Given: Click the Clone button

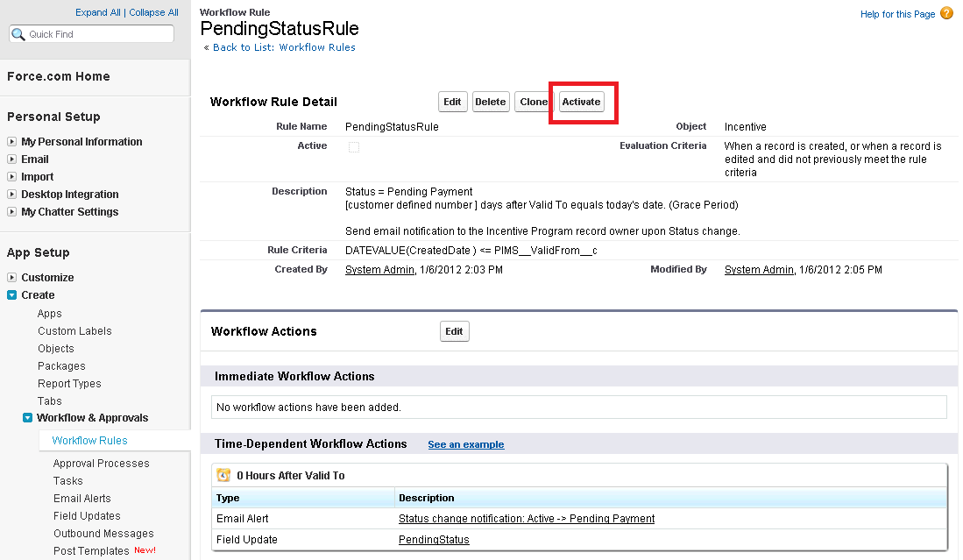Looking at the screenshot, I should pos(533,102).
